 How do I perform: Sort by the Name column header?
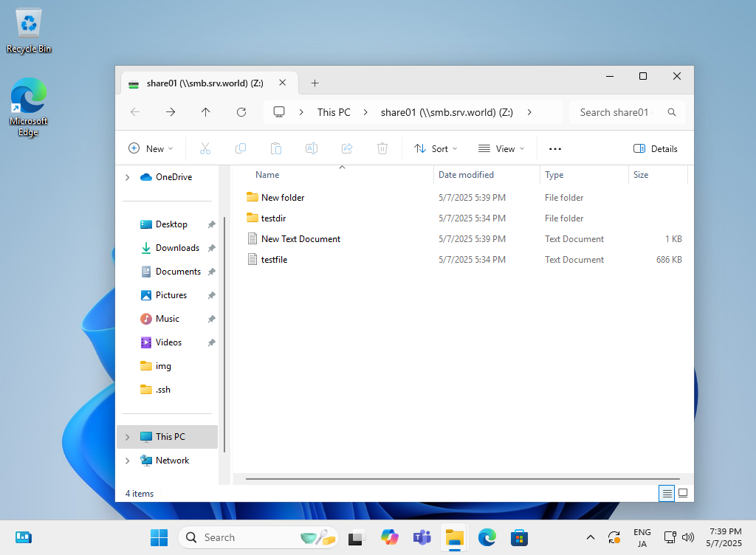point(267,175)
